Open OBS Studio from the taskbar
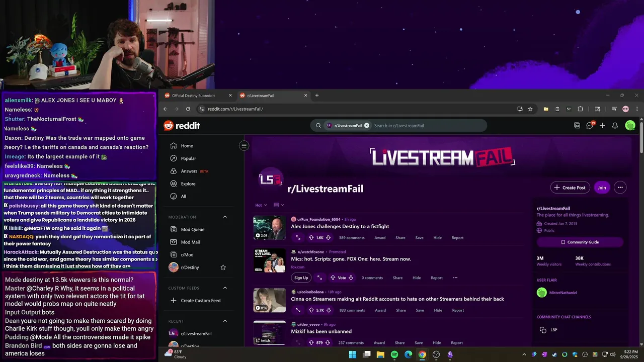Image resolution: width=644 pixels, height=362 pixels. coord(436,354)
